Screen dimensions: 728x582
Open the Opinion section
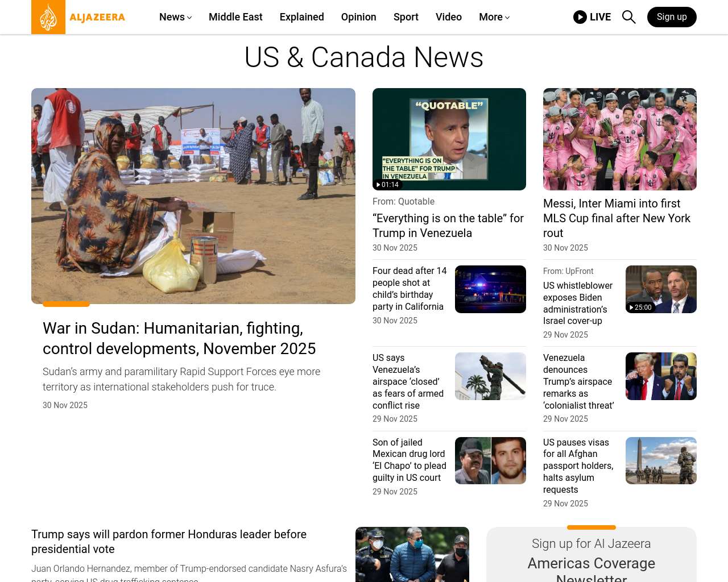click(x=359, y=17)
